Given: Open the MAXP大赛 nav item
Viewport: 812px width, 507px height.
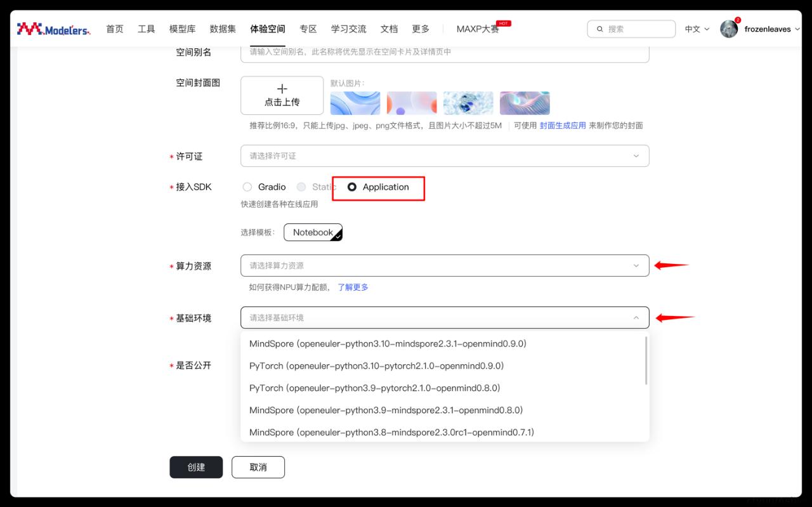Looking at the screenshot, I should tap(478, 29).
